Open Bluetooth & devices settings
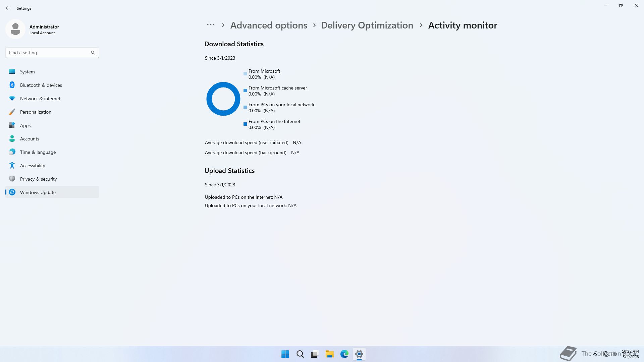Viewport: 644px width, 362px height. point(41,85)
